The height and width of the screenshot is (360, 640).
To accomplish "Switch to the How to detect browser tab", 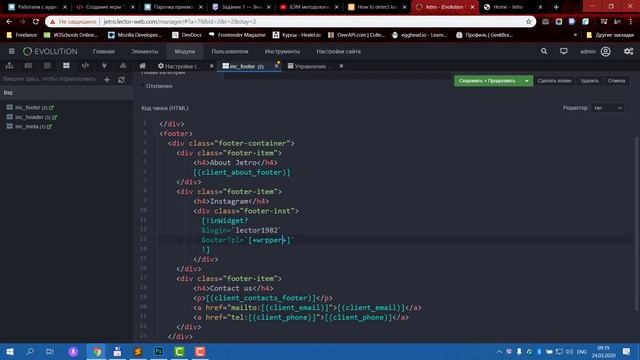I will click(378, 7).
